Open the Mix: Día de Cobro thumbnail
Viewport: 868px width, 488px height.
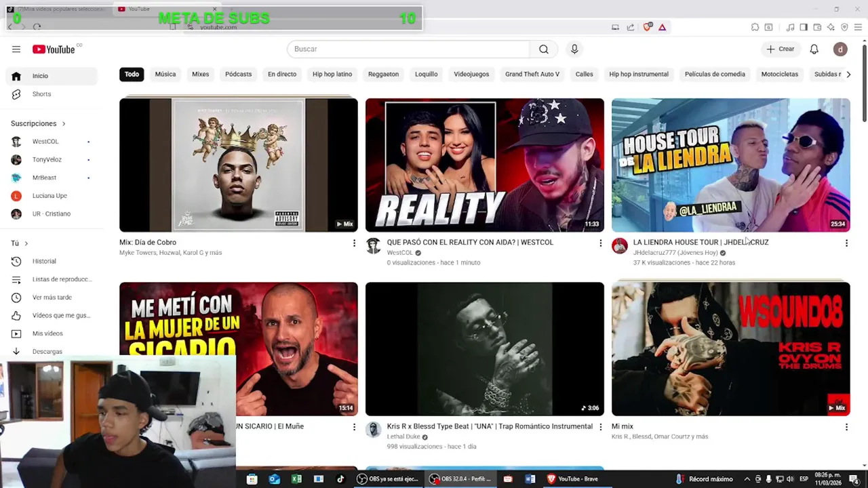tap(239, 165)
